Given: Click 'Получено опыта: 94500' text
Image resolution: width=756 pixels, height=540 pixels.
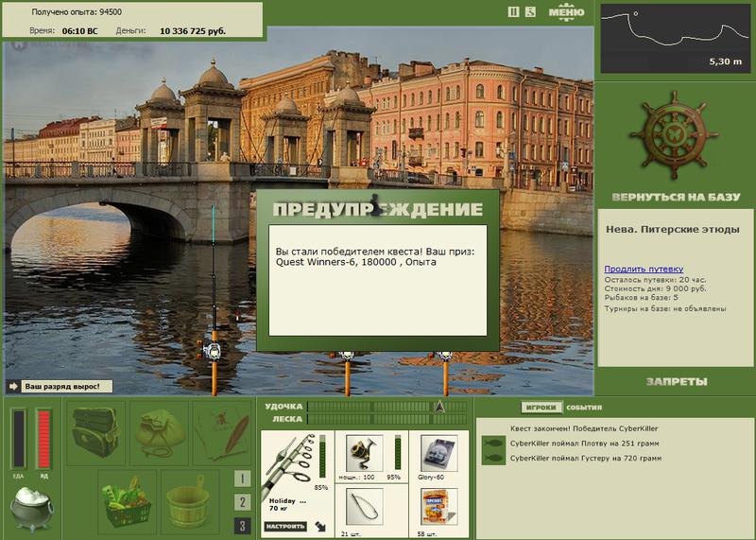Looking at the screenshot, I should coord(77,12).
